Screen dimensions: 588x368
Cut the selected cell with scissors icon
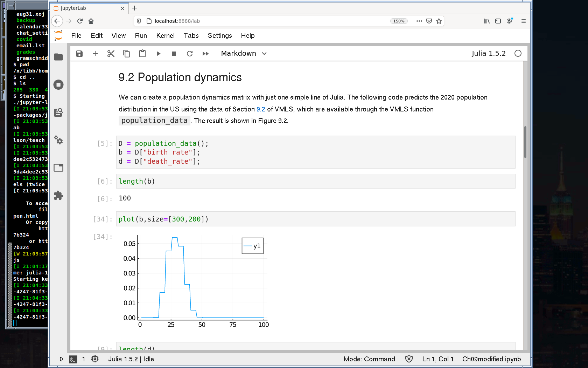click(111, 54)
